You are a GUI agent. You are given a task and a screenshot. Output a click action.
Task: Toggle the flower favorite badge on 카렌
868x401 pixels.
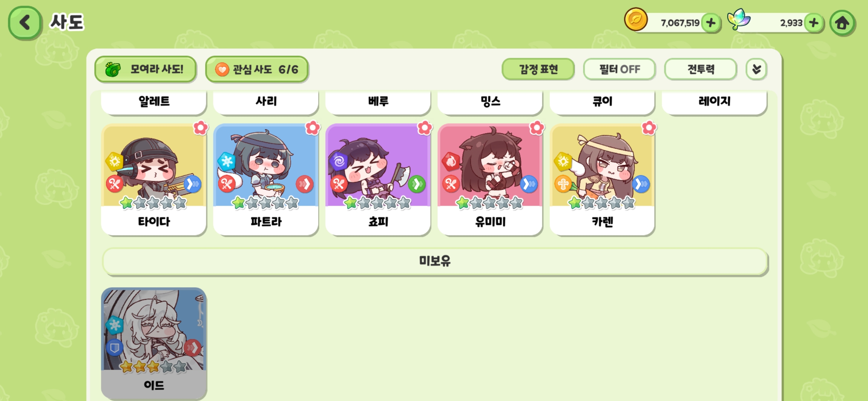pyautogui.click(x=649, y=128)
